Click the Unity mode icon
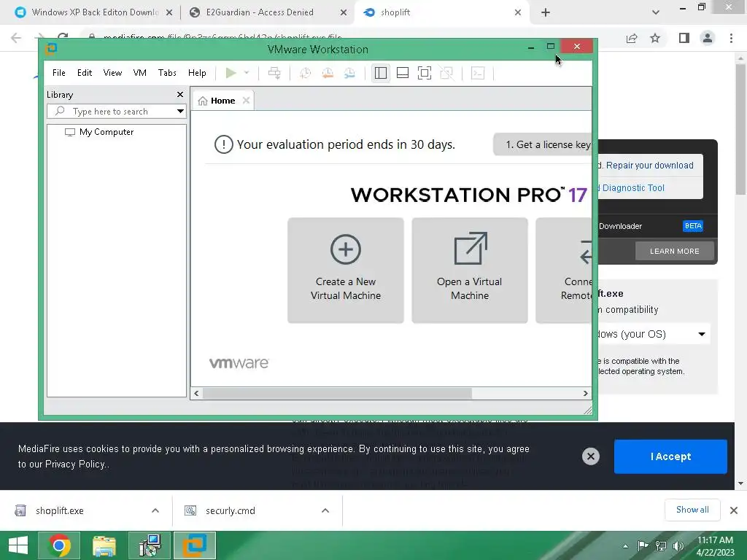 446,73
